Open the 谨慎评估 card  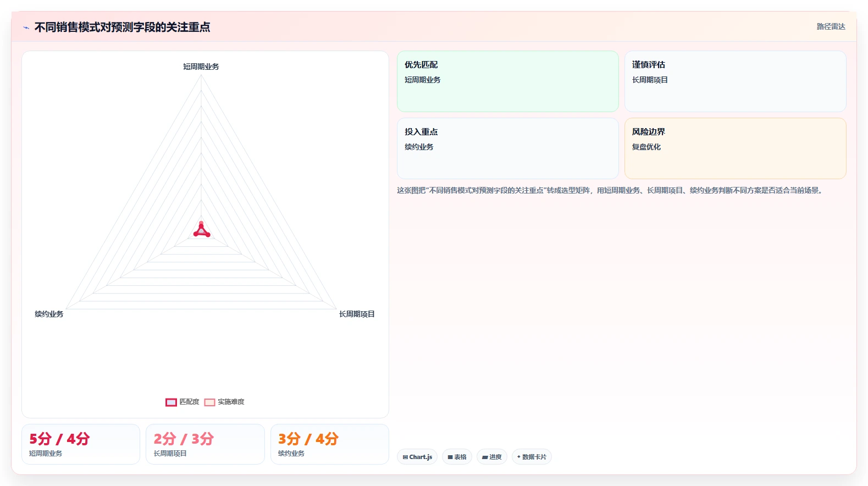[736, 81]
